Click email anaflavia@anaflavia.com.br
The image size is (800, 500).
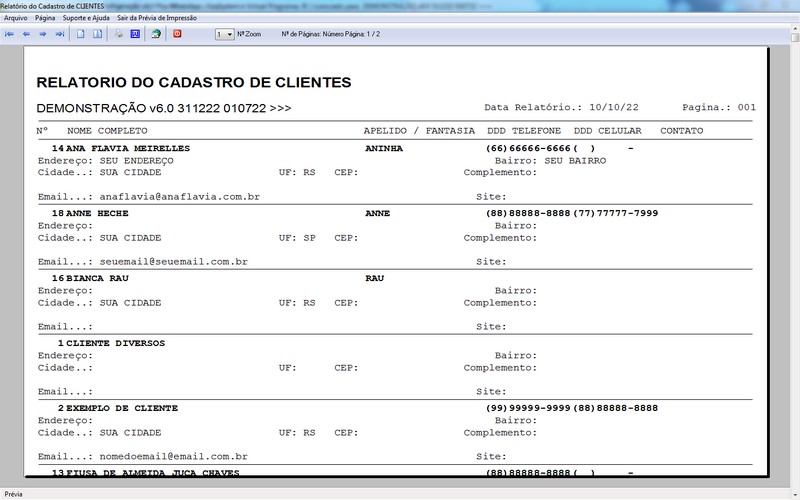click(x=180, y=197)
